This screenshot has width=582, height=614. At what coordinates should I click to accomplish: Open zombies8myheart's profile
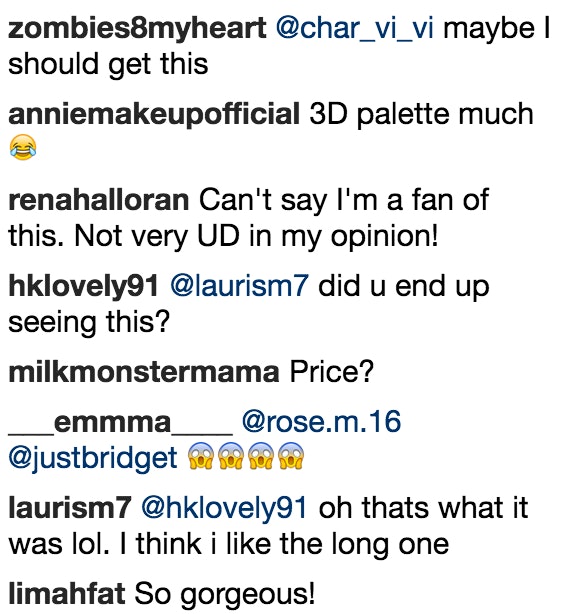tap(137, 29)
